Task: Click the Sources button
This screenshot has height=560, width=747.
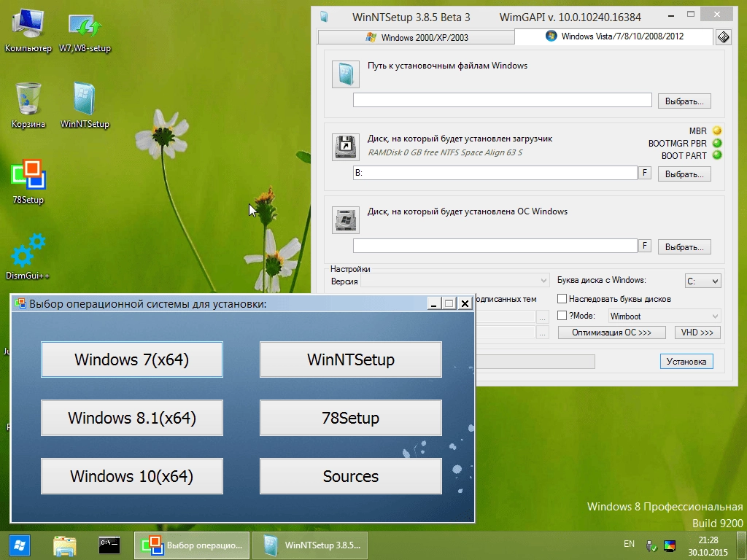Action: pos(351,476)
